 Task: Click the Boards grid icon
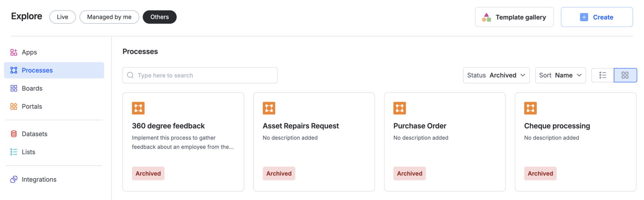click(x=14, y=88)
